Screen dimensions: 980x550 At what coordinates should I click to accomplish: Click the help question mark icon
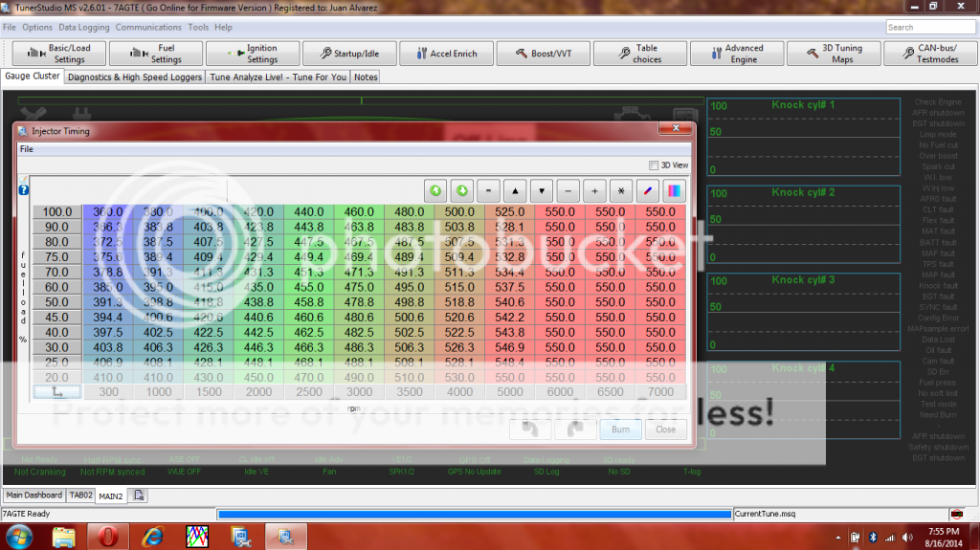pos(24,189)
